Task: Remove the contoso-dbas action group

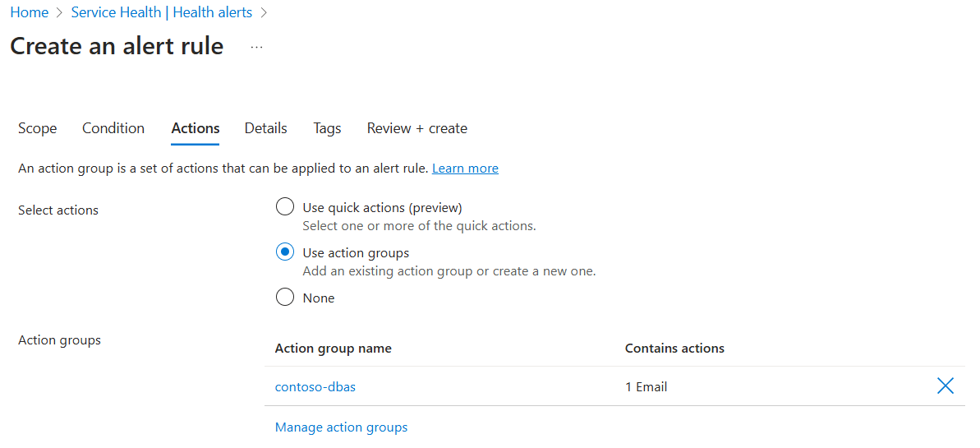Action: 945,386
